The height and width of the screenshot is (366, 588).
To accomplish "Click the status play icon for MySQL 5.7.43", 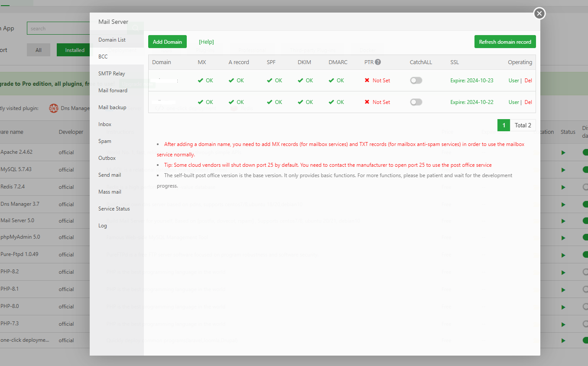I will coord(563,170).
